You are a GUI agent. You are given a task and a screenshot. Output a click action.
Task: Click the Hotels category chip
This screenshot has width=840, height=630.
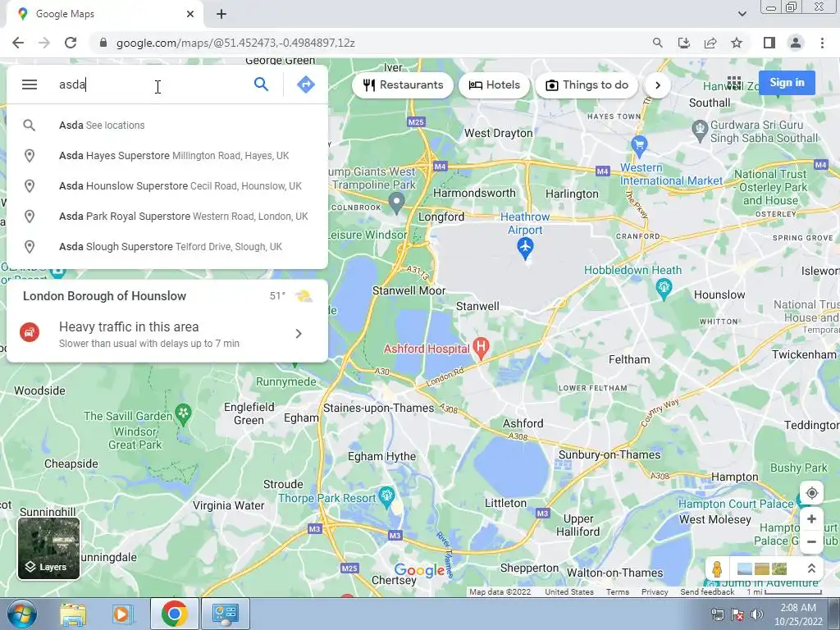click(494, 85)
